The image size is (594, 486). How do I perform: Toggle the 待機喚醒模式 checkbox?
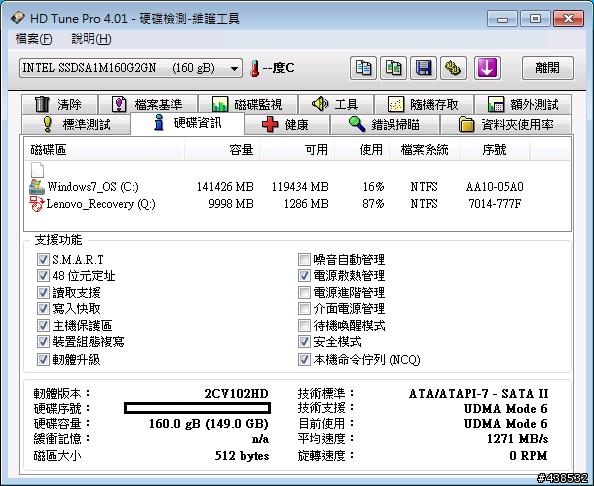pos(304,325)
